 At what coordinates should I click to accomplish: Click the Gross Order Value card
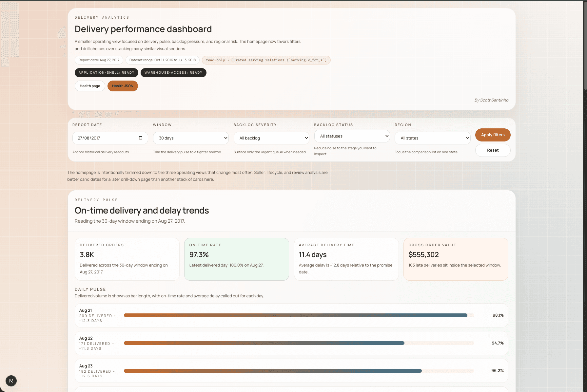456,259
